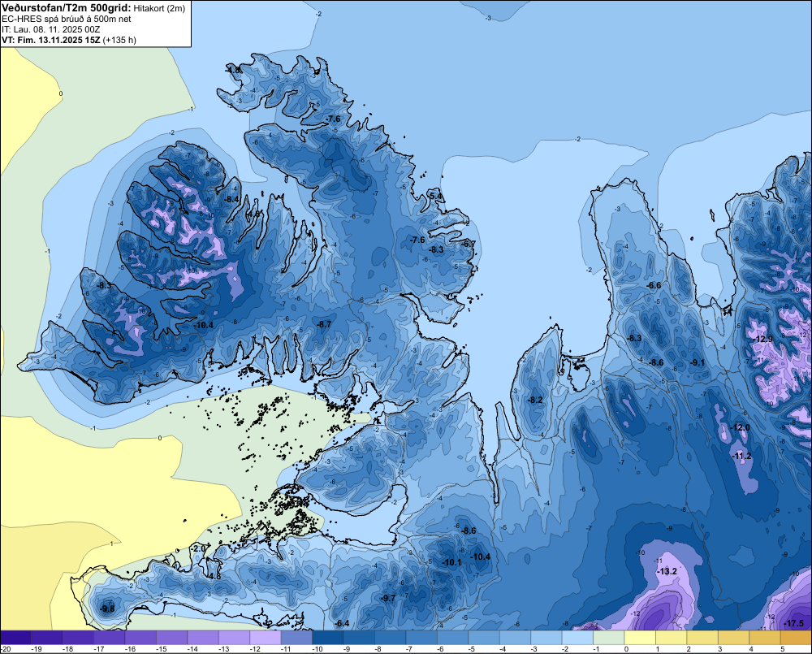This screenshot has height=654, width=812.
Task: Click the '-15' label in the legend
Action: click(x=161, y=649)
